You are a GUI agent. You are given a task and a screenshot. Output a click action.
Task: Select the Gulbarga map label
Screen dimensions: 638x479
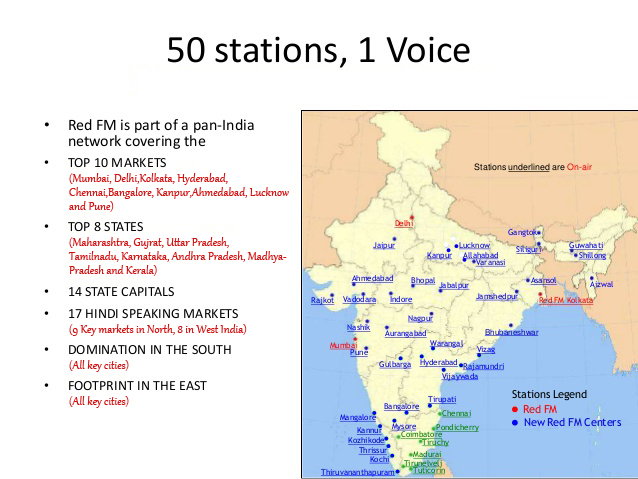[x=395, y=365]
